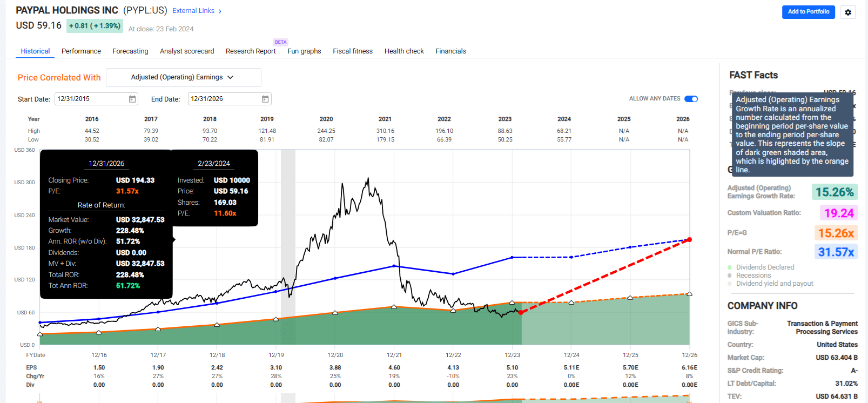
Task: Open End Date calendar picker icon
Action: click(x=265, y=99)
